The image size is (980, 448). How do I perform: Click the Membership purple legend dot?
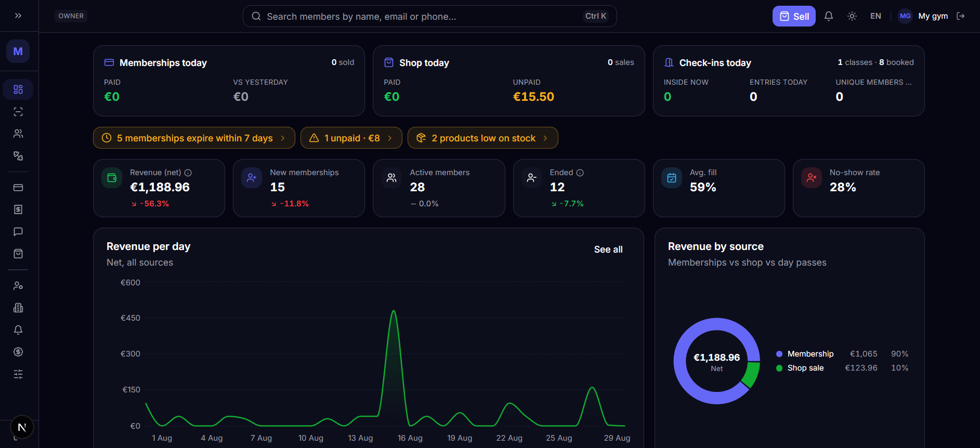779,354
